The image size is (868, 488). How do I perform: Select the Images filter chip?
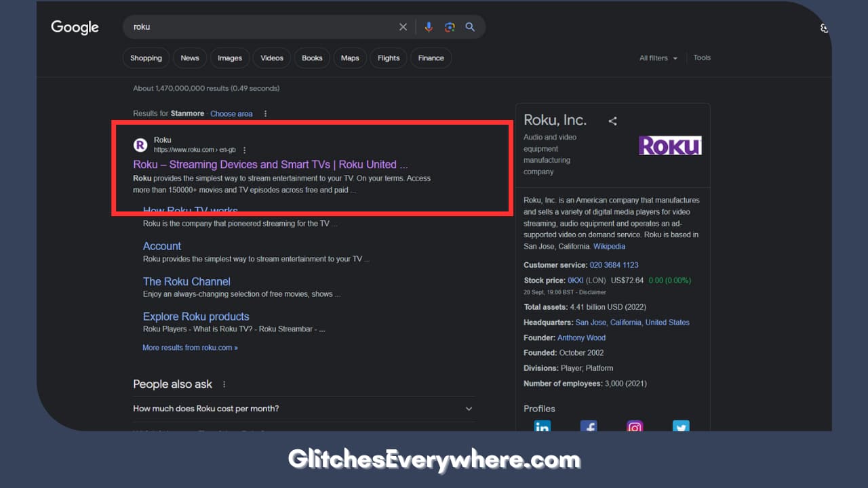tap(230, 58)
